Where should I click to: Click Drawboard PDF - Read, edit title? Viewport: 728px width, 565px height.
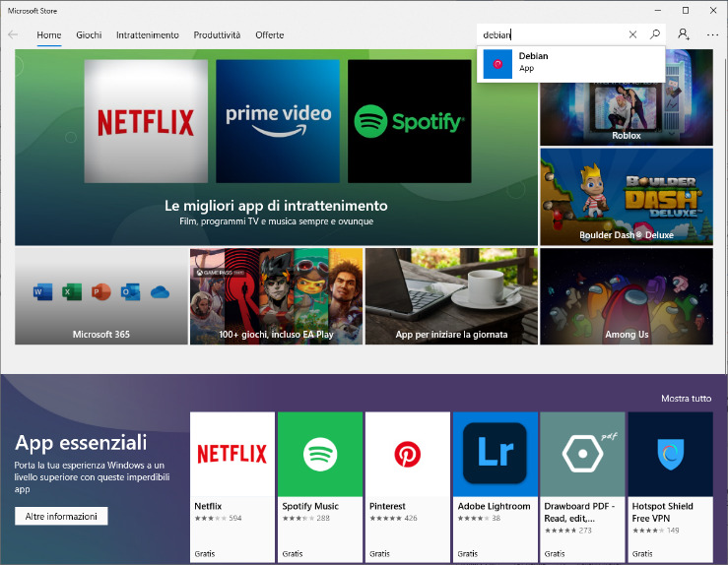pyautogui.click(x=579, y=512)
